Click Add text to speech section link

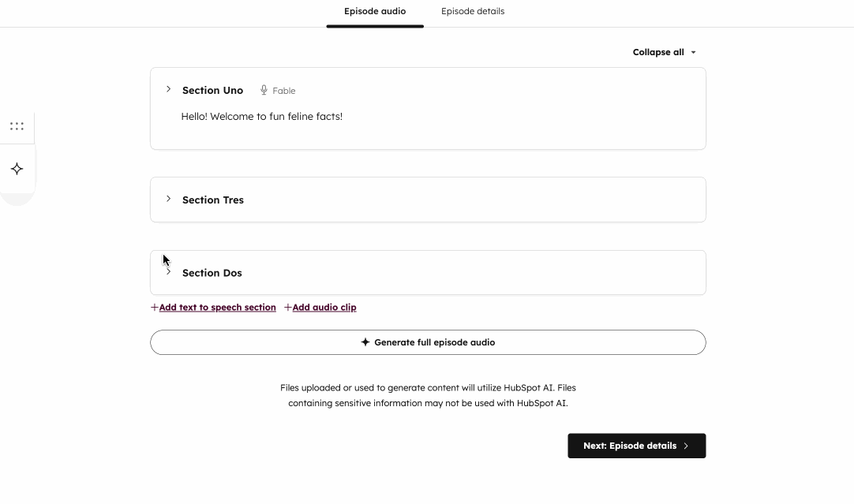click(x=218, y=308)
